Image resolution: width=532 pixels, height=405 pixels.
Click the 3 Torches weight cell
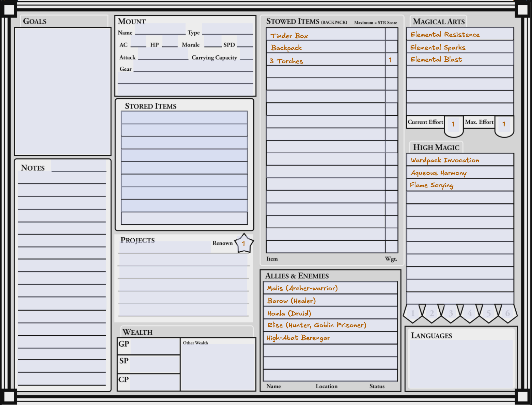tap(391, 60)
